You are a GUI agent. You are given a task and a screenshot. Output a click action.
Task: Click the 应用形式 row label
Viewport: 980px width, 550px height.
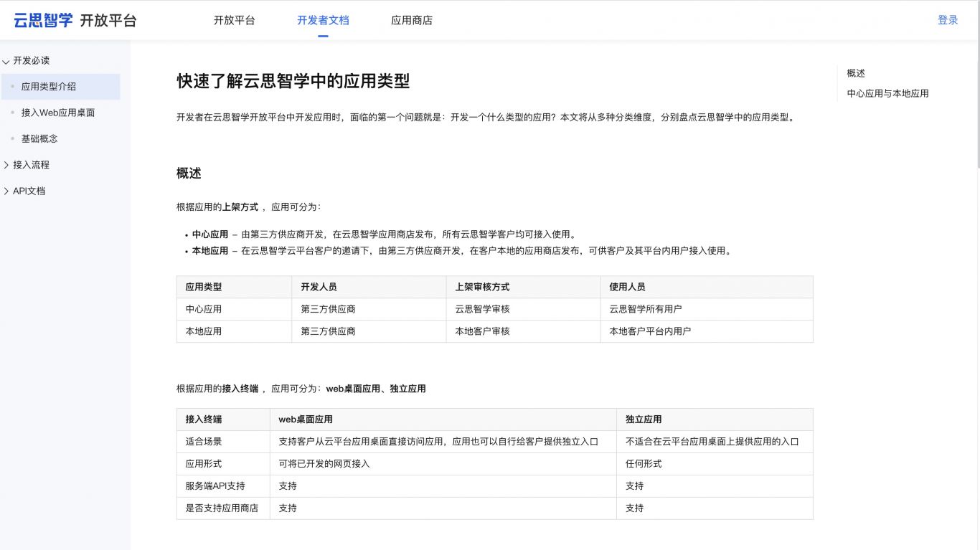tap(223, 464)
